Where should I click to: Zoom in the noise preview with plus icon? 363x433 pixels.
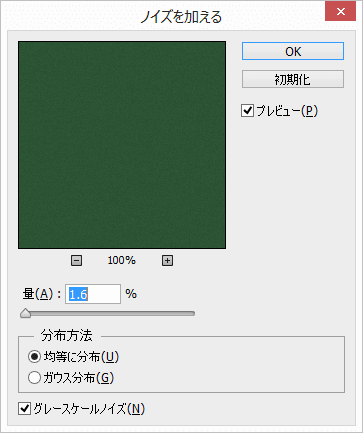[x=167, y=261]
